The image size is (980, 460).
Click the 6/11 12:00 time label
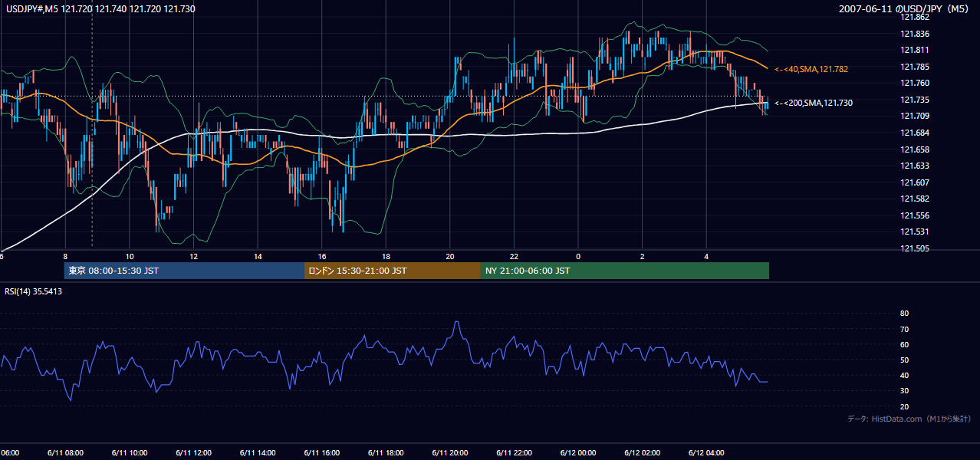(193, 453)
